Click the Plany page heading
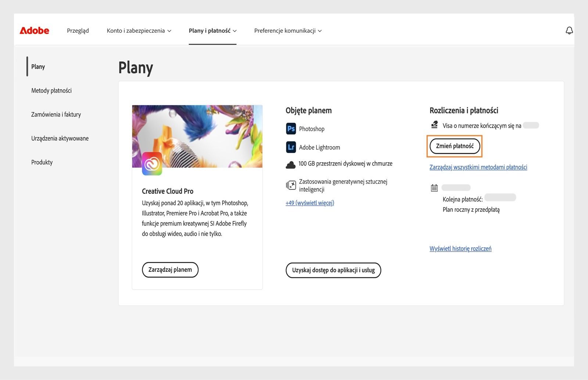Screen dimensions: 588x380 (x=136, y=68)
